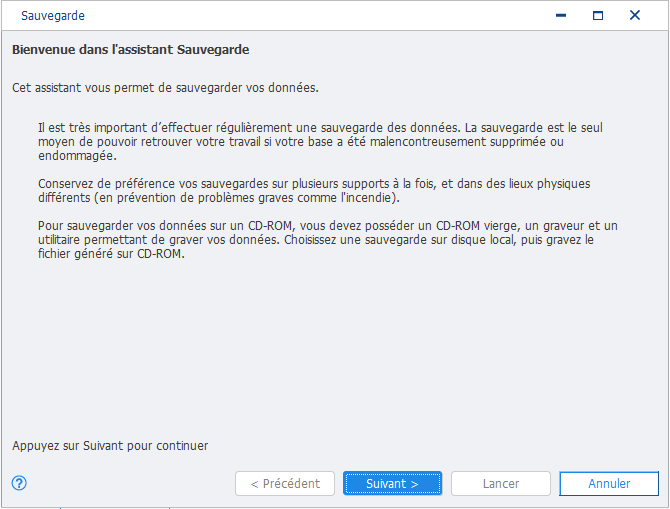The height and width of the screenshot is (509, 670).
Task: Click the hint Appuyez sur Suivant pour continuer
Action: coord(110,446)
